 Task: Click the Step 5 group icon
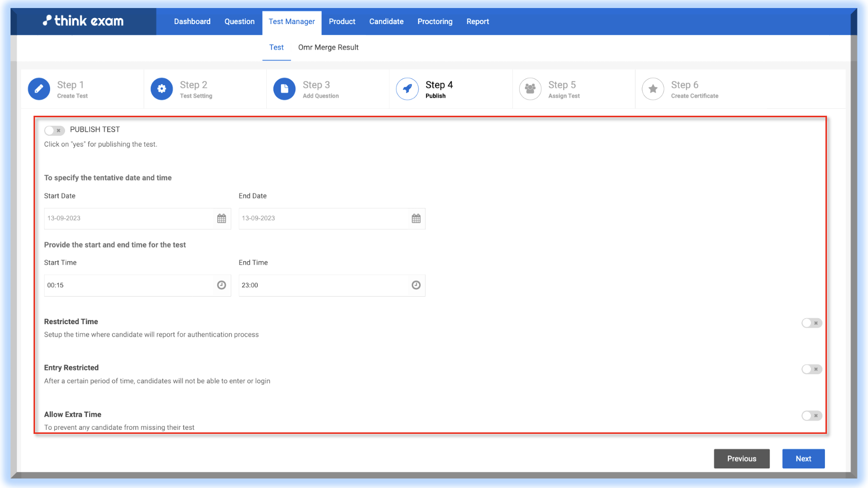[x=530, y=89]
